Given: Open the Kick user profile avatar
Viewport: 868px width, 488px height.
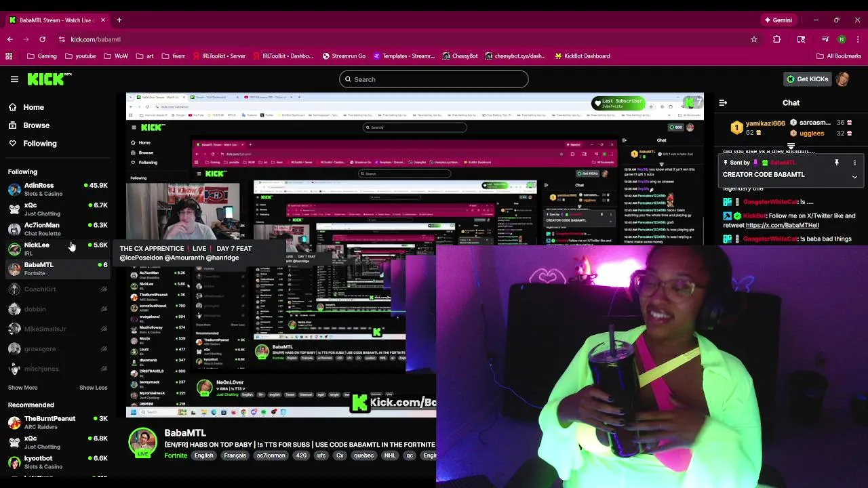Looking at the screenshot, I should click(843, 79).
